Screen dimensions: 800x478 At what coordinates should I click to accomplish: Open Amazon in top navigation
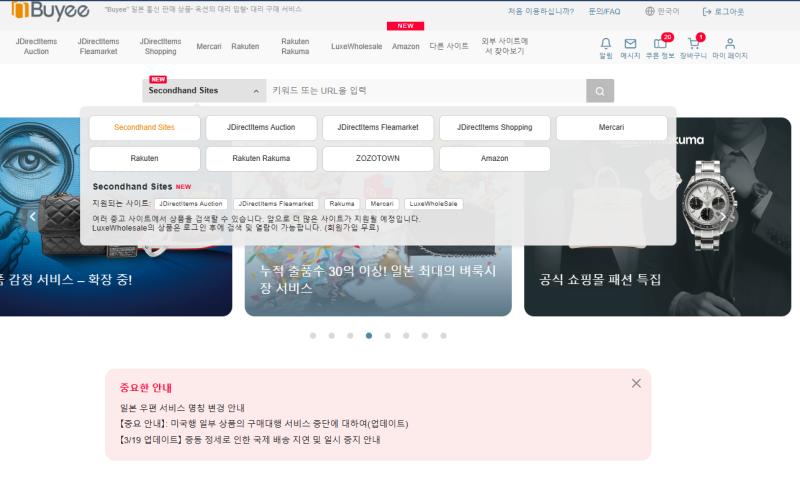(406, 46)
